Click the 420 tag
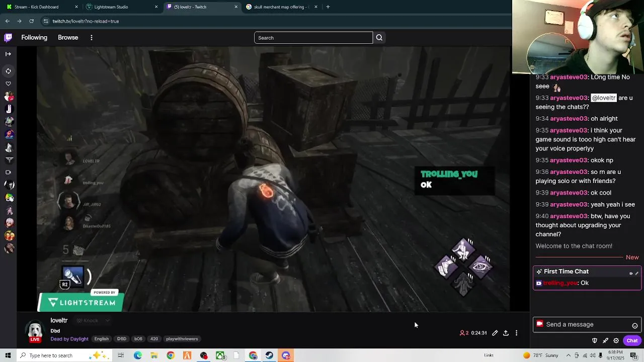This screenshot has width=644, height=362. [154, 339]
